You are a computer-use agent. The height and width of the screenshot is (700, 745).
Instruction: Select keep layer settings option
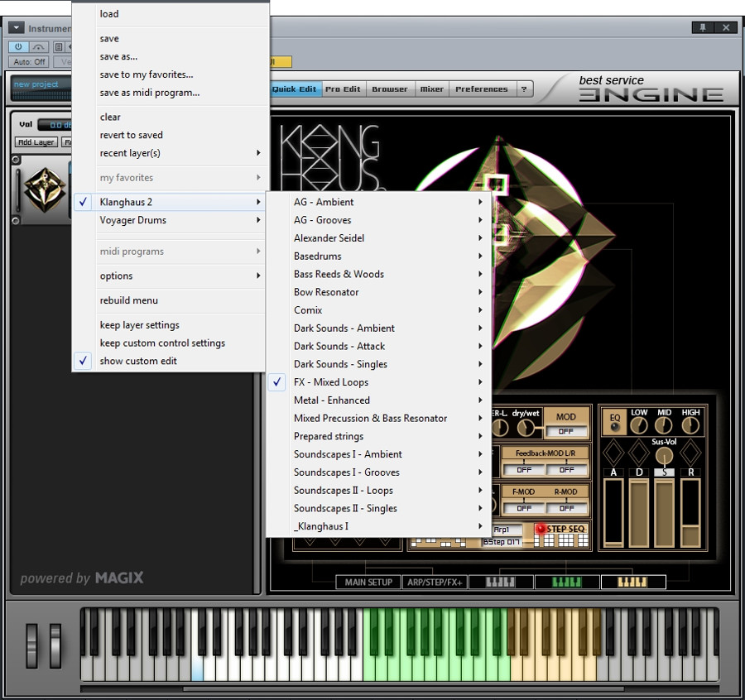(x=168, y=325)
